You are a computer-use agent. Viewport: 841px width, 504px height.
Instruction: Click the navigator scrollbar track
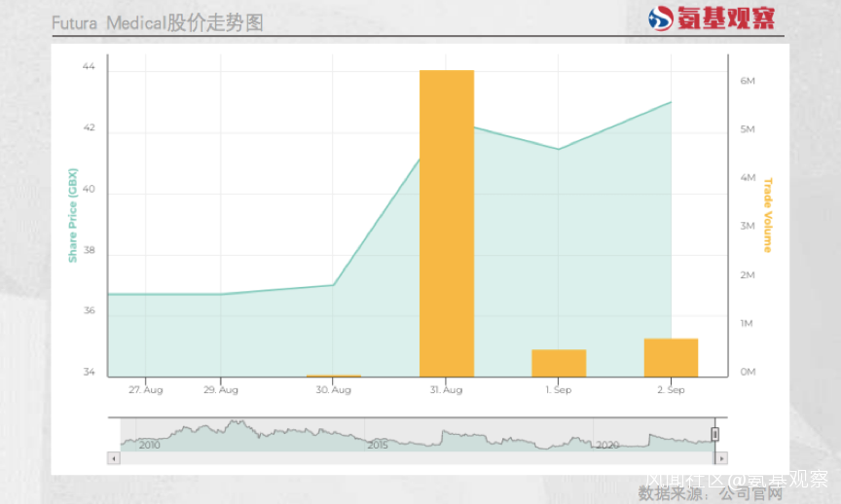coord(418,458)
